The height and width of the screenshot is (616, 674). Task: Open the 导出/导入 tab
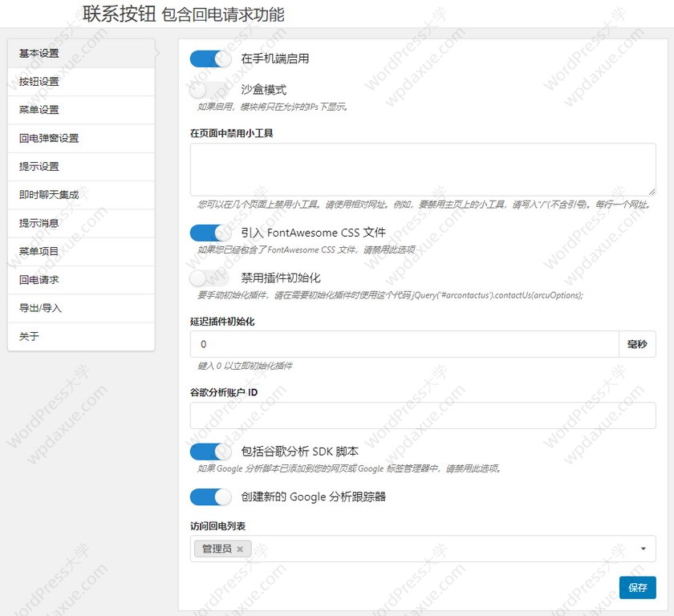(x=80, y=308)
